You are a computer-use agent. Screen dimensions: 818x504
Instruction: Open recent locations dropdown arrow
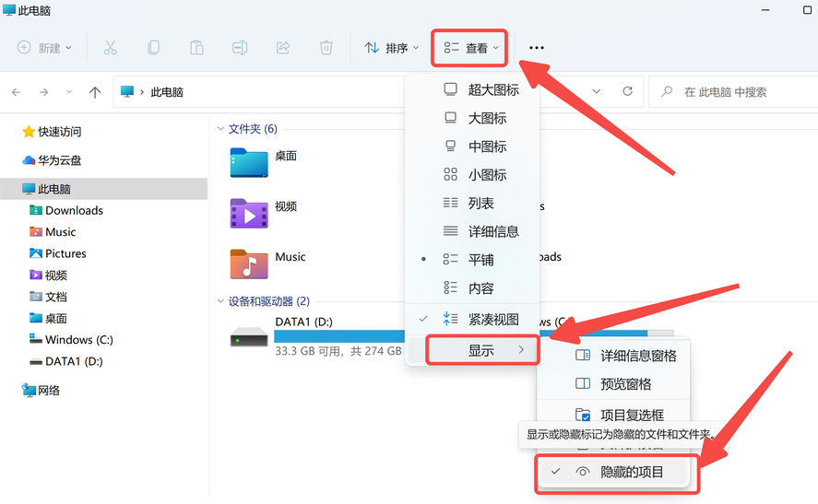[x=69, y=92]
